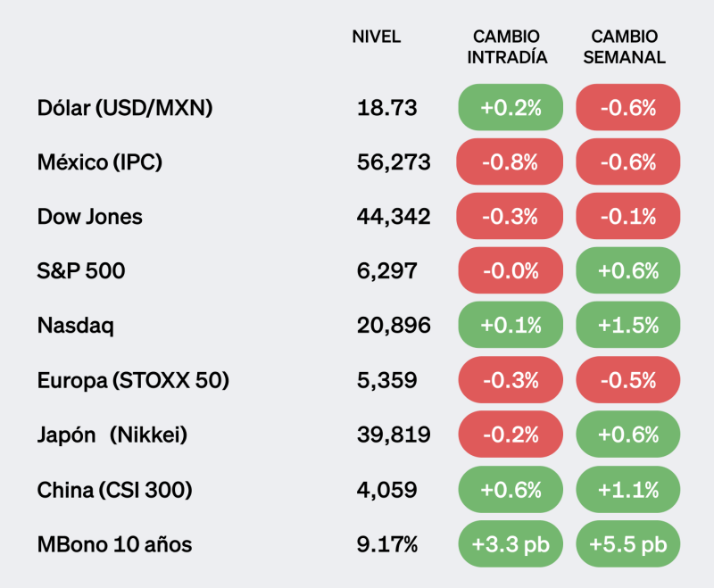Select the Nasdaq level value 20,896
The image size is (714, 588).
click(x=394, y=326)
